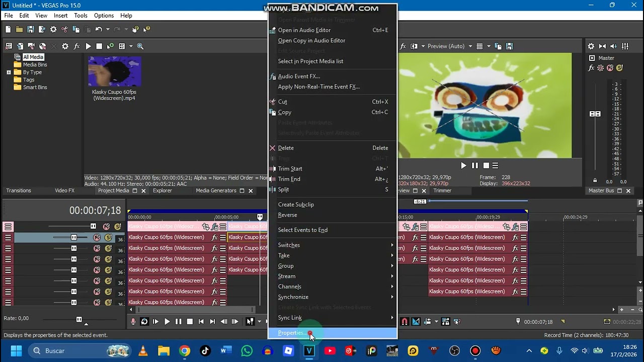
Task: Activate the What's This help cursor icon
Action: tap(147, 30)
